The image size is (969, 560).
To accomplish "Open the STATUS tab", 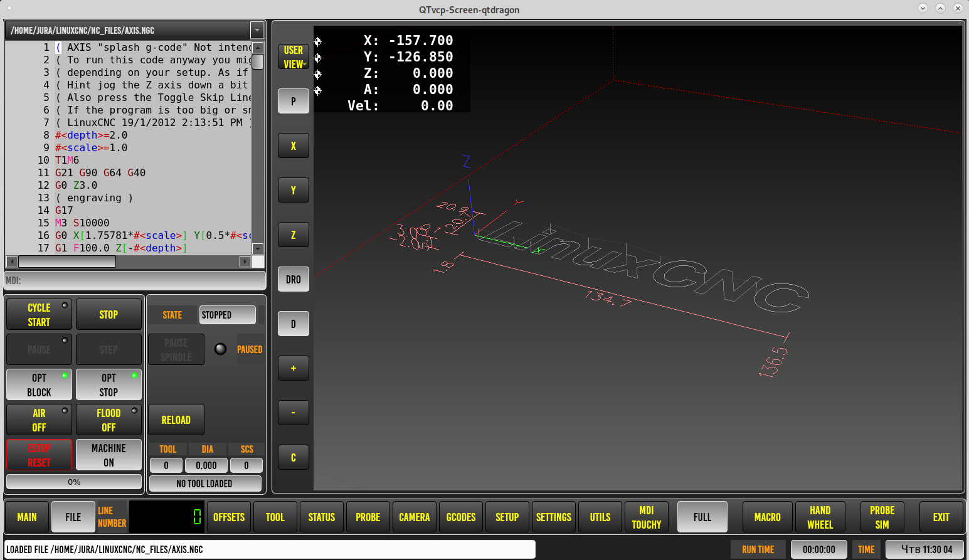I will click(x=322, y=517).
